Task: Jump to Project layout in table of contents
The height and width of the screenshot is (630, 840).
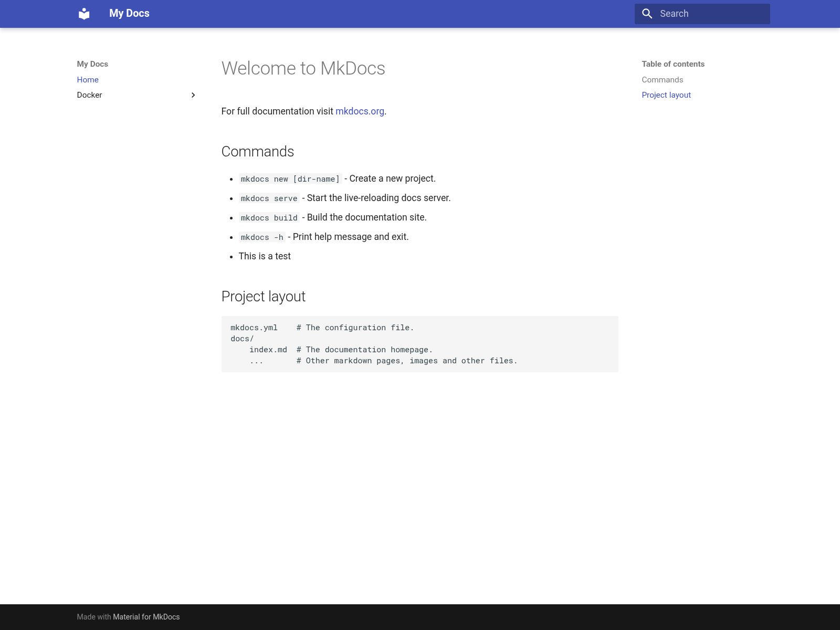Action: (x=666, y=95)
